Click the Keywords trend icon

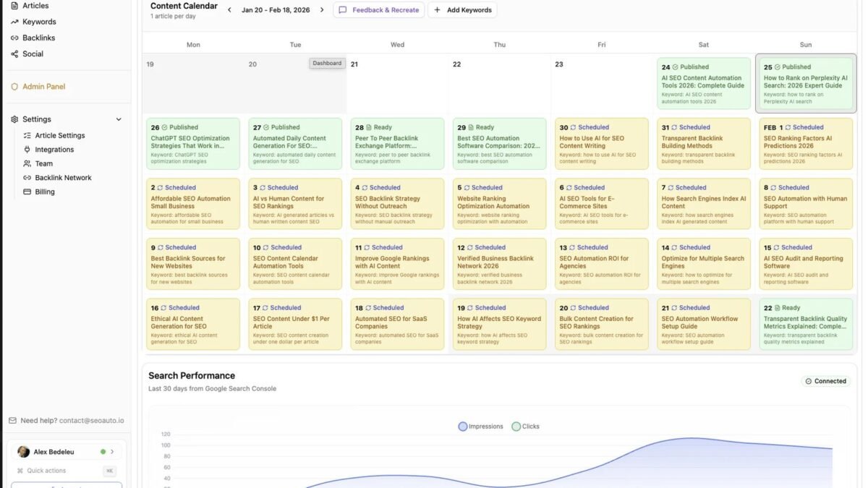tap(14, 22)
